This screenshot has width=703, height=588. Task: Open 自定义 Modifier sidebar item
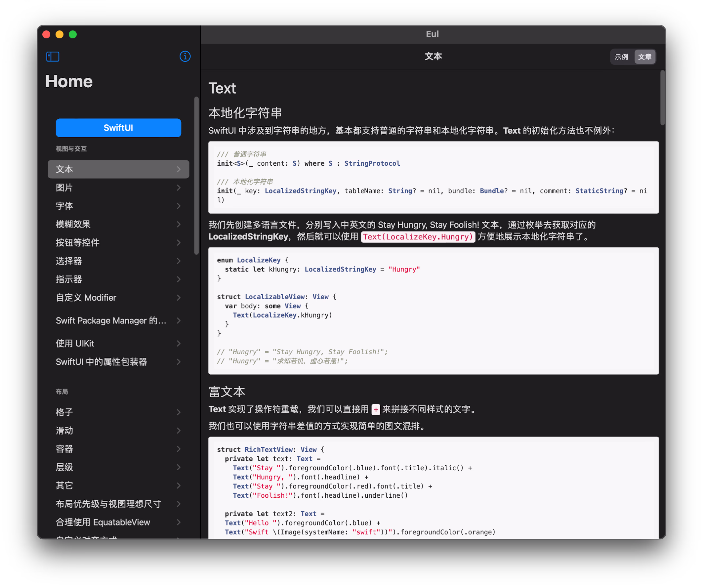(x=86, y=298)
